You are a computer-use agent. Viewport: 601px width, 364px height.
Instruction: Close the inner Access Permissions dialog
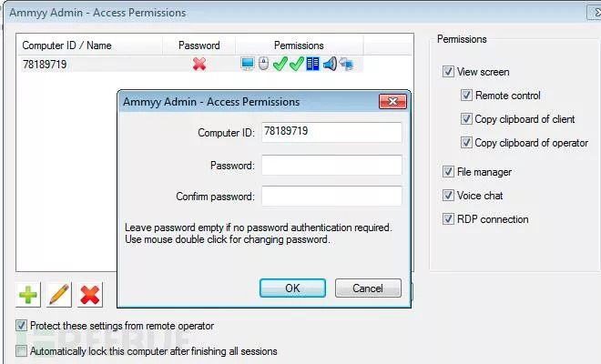point(392,102)
